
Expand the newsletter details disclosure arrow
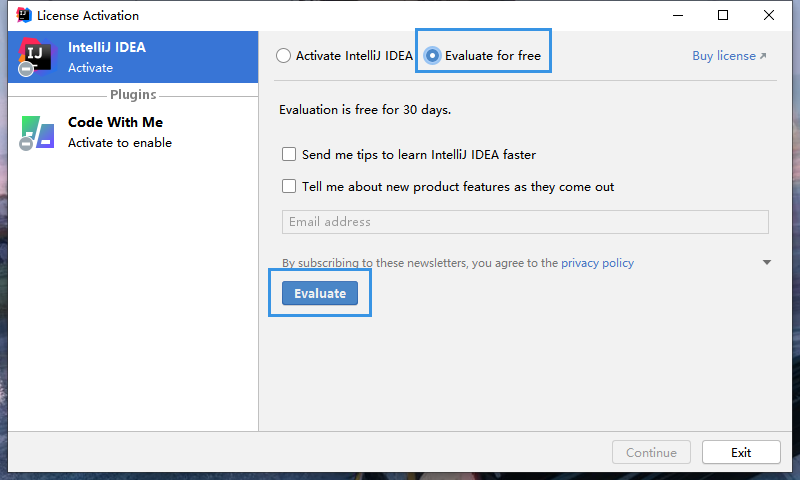tap(767, 263)
